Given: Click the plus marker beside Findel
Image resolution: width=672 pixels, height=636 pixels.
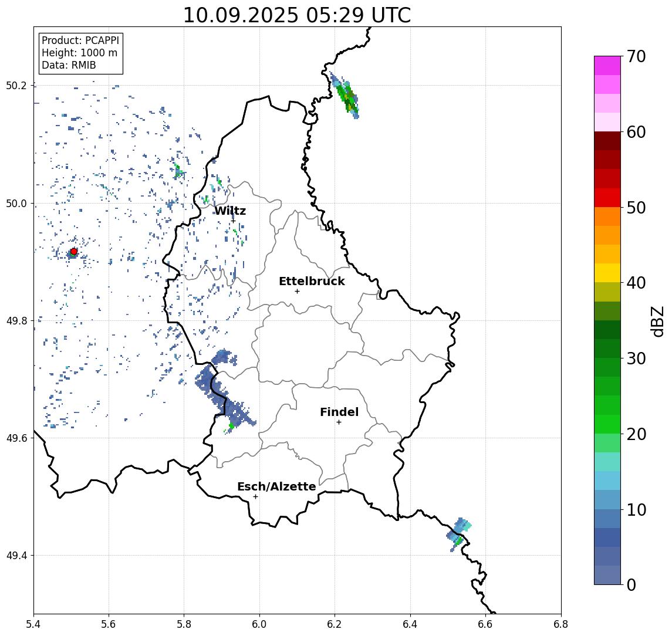Looking at the screenshot, I should (x=339, y=422).
